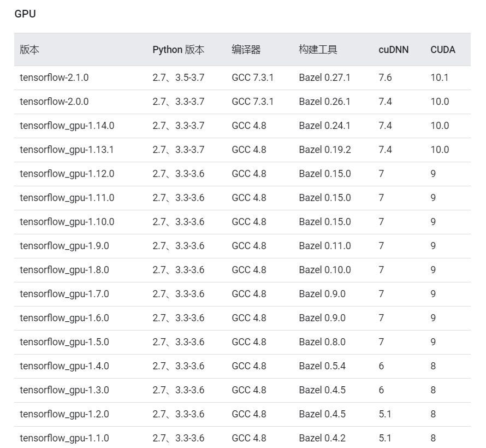The image size is (486, 448).
Task: Click cuDNN 5.1 in tensorflow_gpu-1.2.0 row
Action: [x=384, y=414]
